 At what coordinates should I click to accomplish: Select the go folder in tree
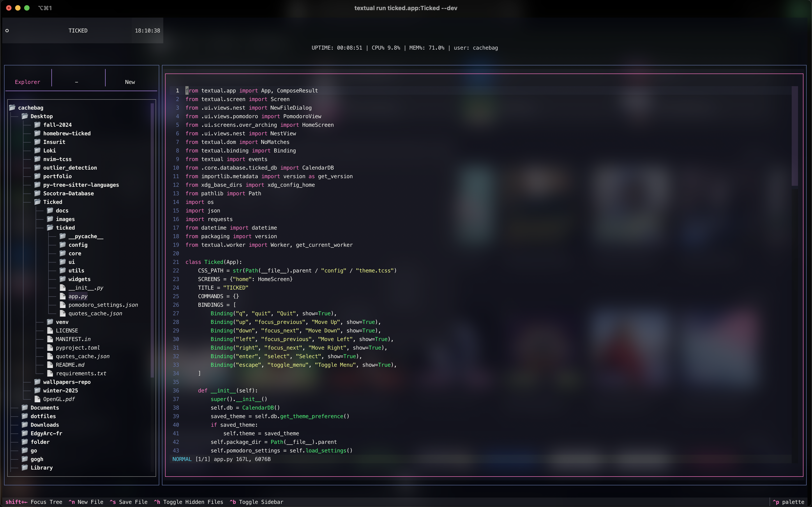(34, 451)
